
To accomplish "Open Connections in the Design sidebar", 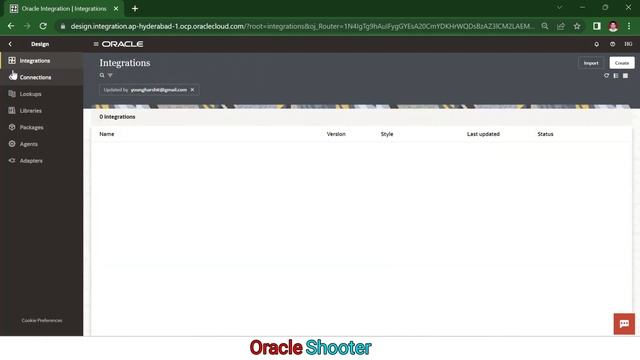I will pyautogui.click(x=41, y=77).
